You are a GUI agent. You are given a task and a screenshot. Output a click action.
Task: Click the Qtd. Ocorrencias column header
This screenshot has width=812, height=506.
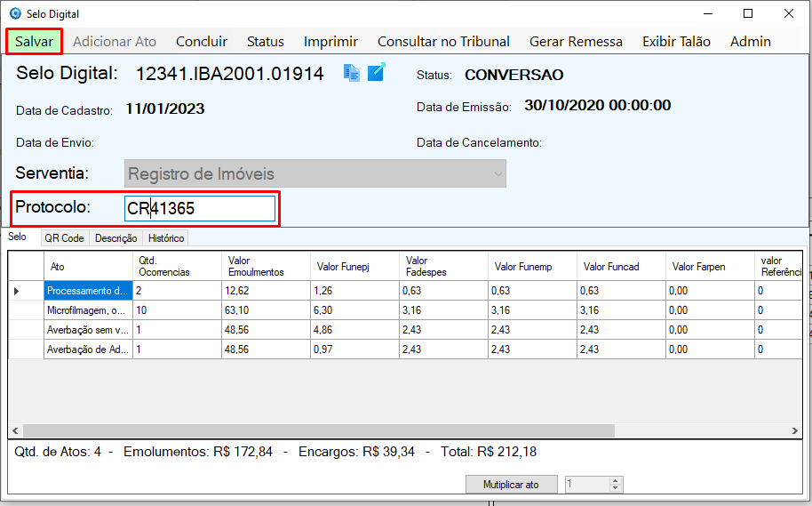177,267
